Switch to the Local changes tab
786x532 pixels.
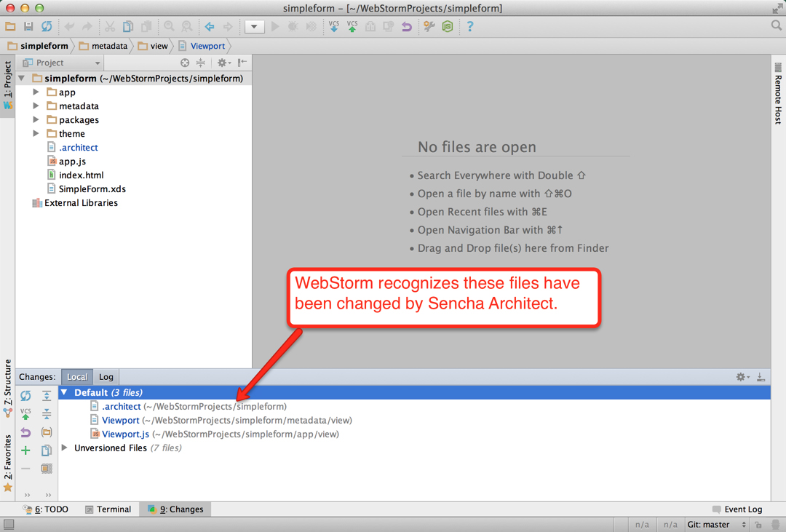(x=77, y=377)
